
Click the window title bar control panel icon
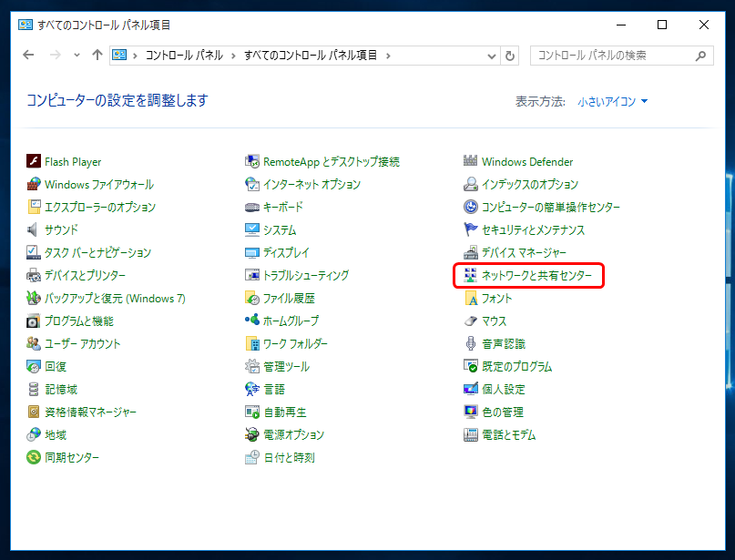[x=25, y=25]
